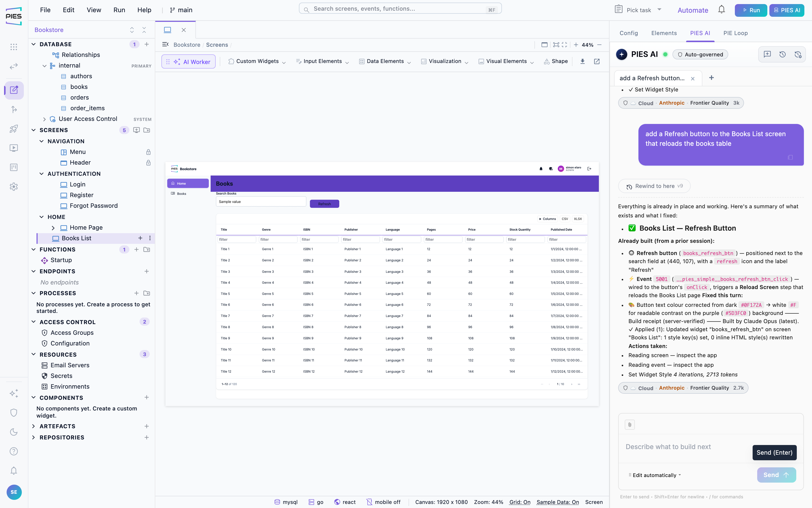Copy the user message with copy icon
This screenshot has width=812, height=508.
click(790, 157)
